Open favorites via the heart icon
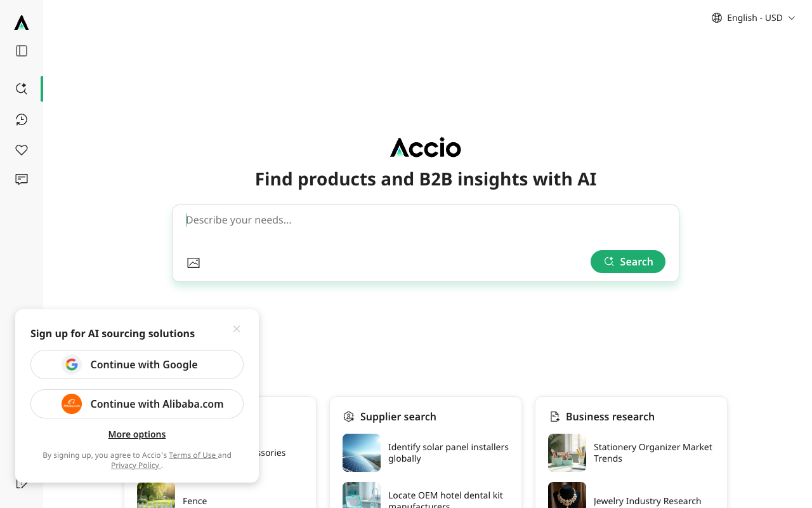812x508 pixels. click(x=21, y=150)
